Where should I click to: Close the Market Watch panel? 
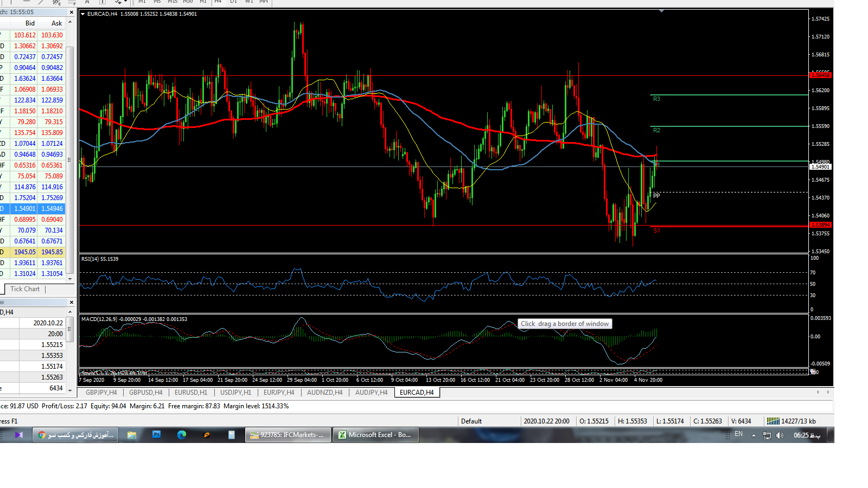pos(71,12)
